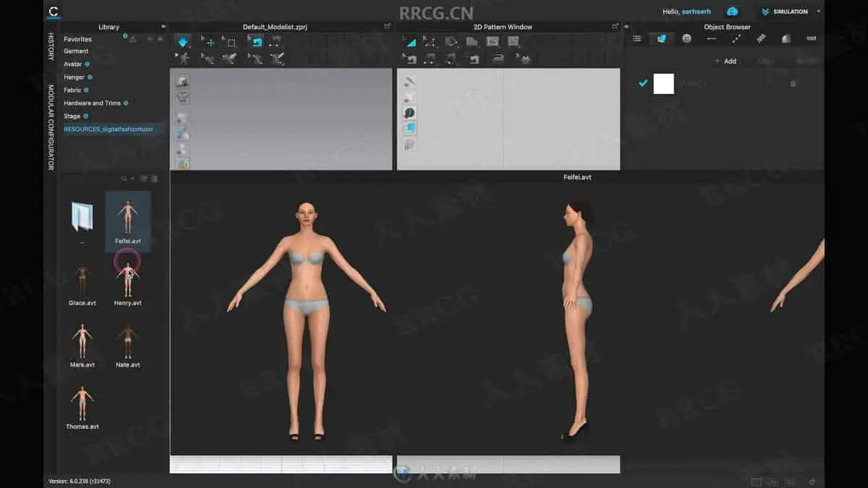Toggle the blue 2D surface display icon

409,128
